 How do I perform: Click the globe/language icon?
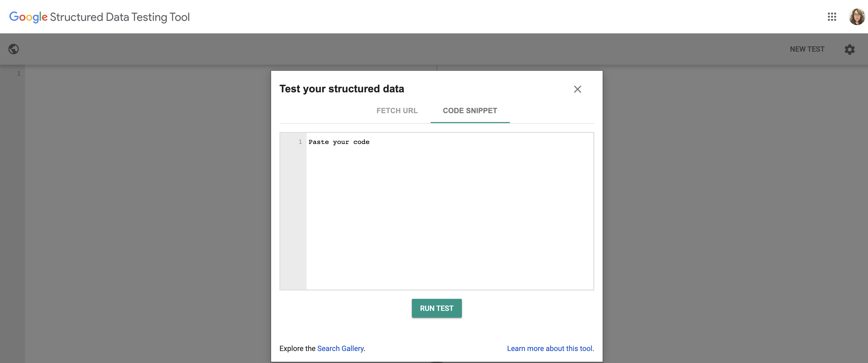(x=13, y=49)
